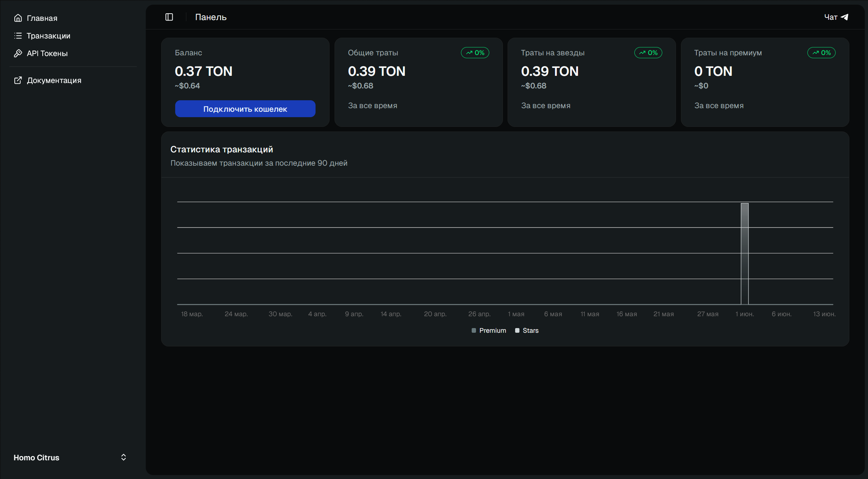Click the key icon beside API Токены

click(x=18, y=53)
